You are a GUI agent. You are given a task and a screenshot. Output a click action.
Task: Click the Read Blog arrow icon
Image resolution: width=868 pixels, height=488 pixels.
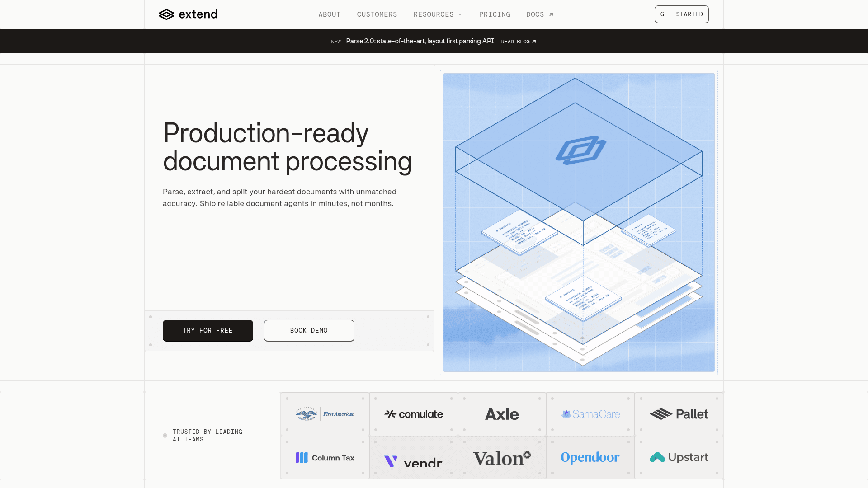[x=534, y=42]
